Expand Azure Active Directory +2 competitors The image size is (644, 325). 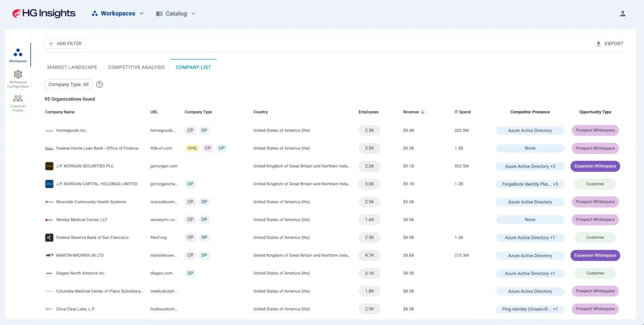(530, 166)
